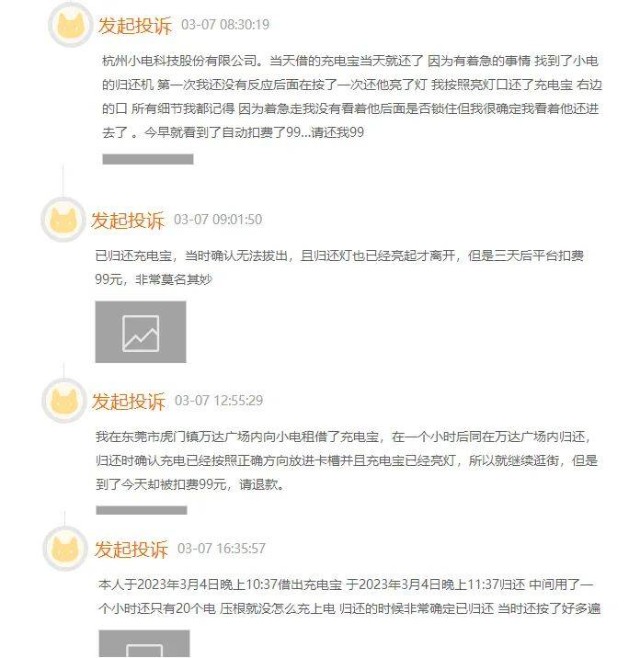Click the gray image bar under the 万达广场 complaint
The width and height of the screenshot is (640, 658).
click(x=141, y=510)
